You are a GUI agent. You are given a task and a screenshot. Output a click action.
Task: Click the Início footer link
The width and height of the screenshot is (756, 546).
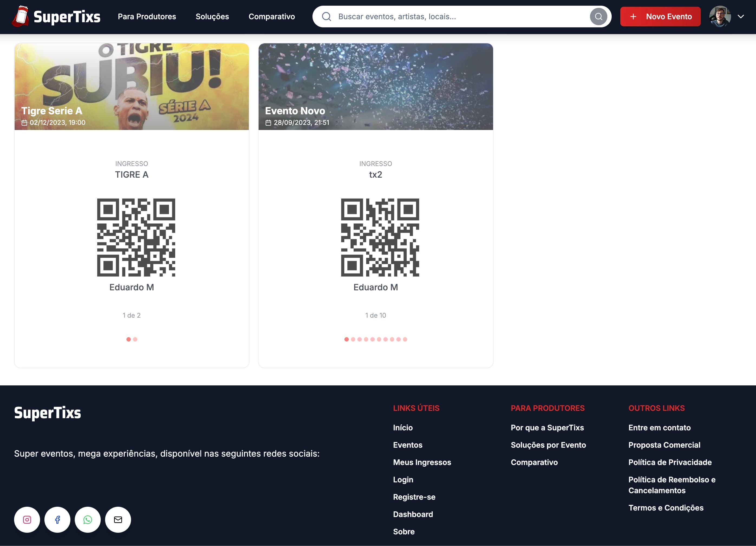[x=403, y=427]
